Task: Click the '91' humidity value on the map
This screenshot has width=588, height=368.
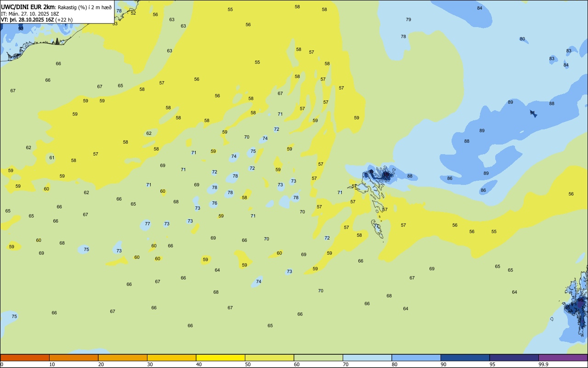Action: pyautogui.click(x=532, y=112)
